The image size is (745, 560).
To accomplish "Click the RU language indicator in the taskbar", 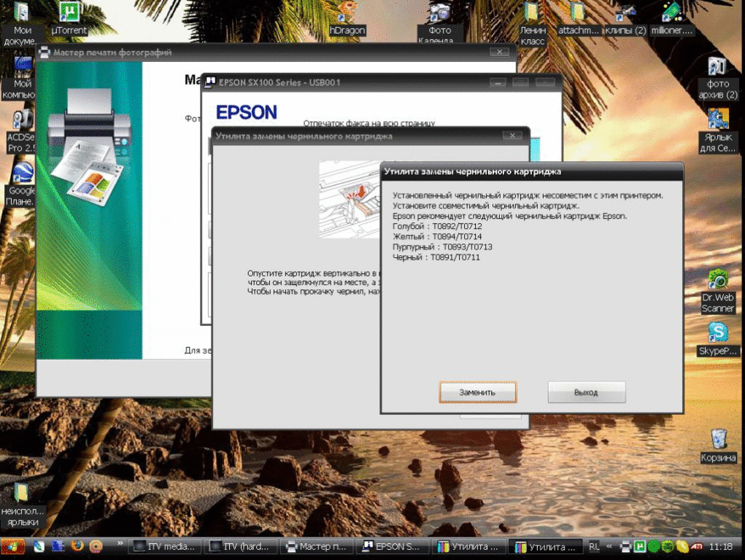I will point(594,547).
